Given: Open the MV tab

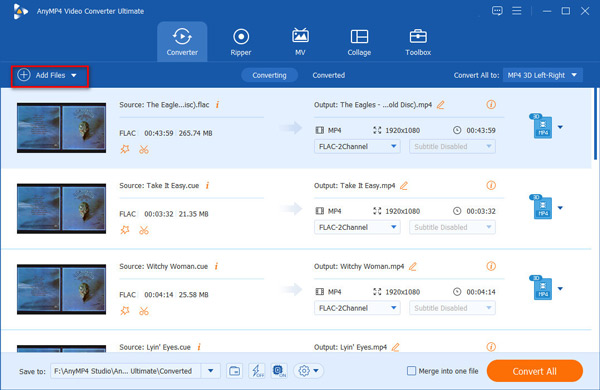Looking at the screenshot, I should click(300, 42).
